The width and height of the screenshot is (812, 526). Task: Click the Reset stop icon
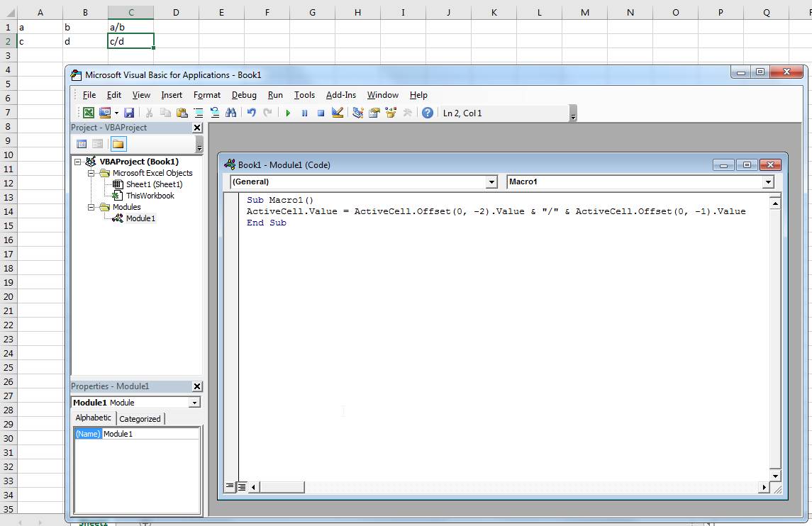click(321, 113)
